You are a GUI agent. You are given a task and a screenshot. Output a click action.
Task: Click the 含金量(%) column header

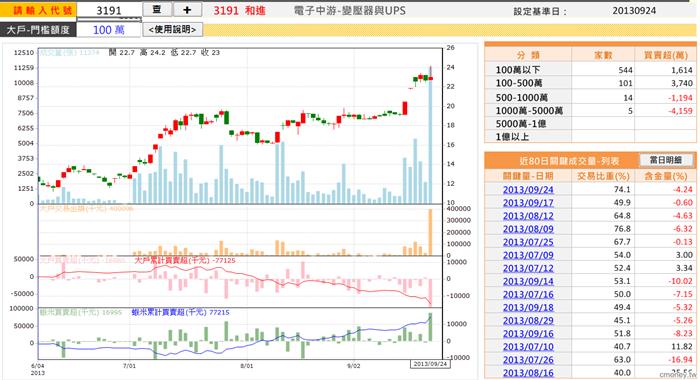[666, 176]
